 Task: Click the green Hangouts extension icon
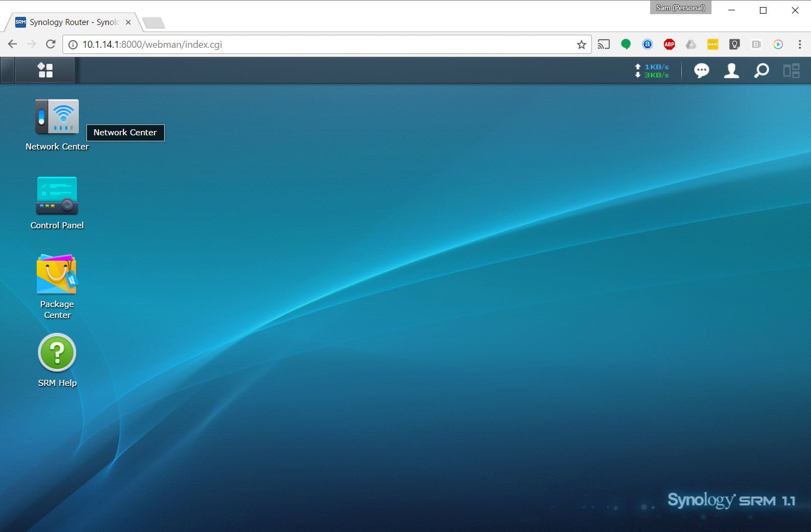(x=626, y=45)
